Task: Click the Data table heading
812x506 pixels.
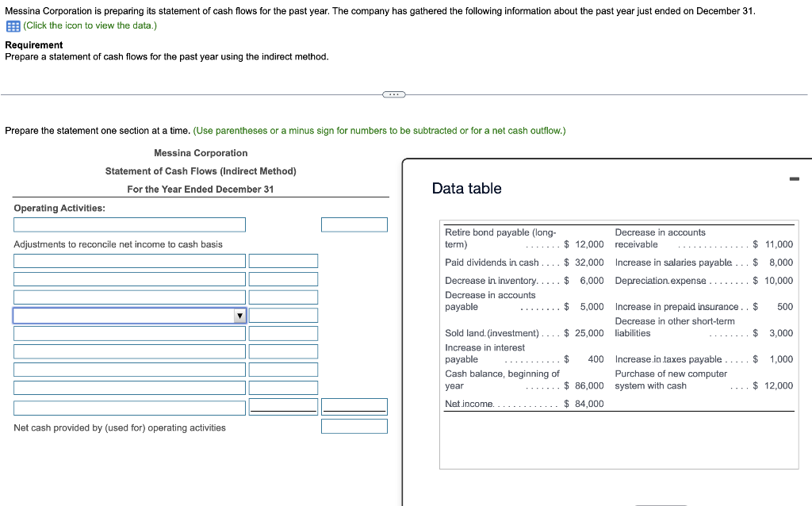Action: (x=466, y=188)
